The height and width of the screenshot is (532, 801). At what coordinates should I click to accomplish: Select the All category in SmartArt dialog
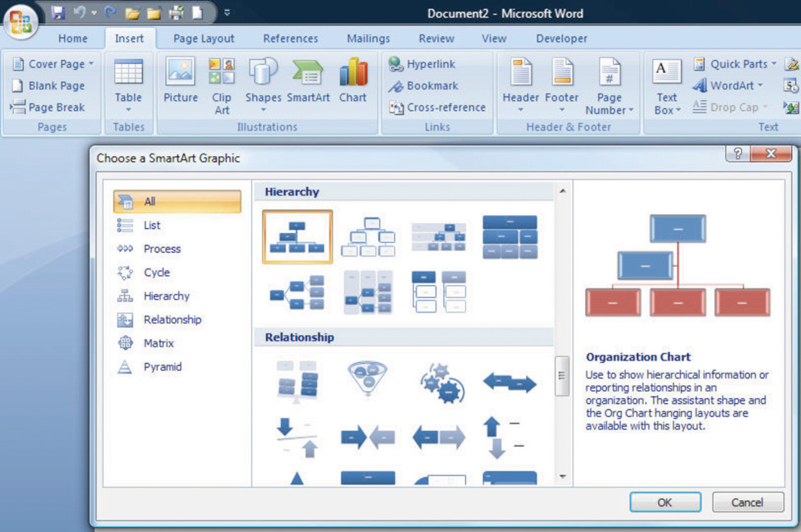[x=177, y=201]
